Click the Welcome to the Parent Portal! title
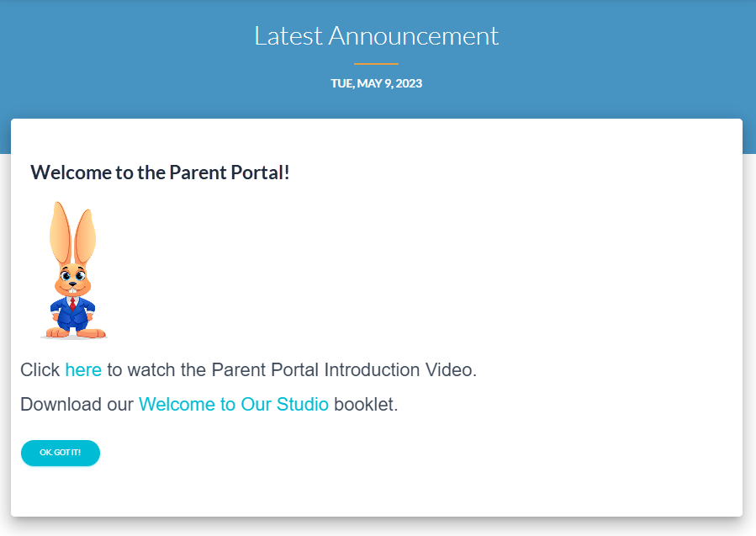Image resolution: width=756 pixels, height=536 pixels. tap(160, 173)
